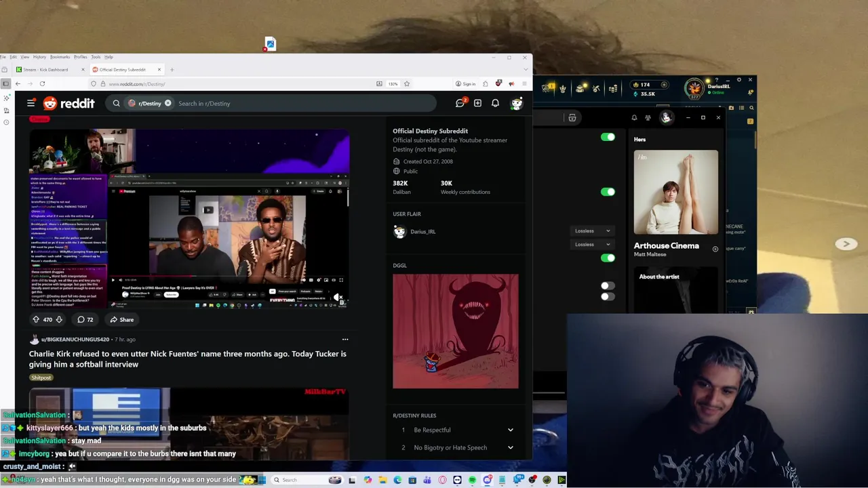Image resolution: width=868 pixels, height=488 pixels.
Task: Open the History menu
Action: [39, 57]
